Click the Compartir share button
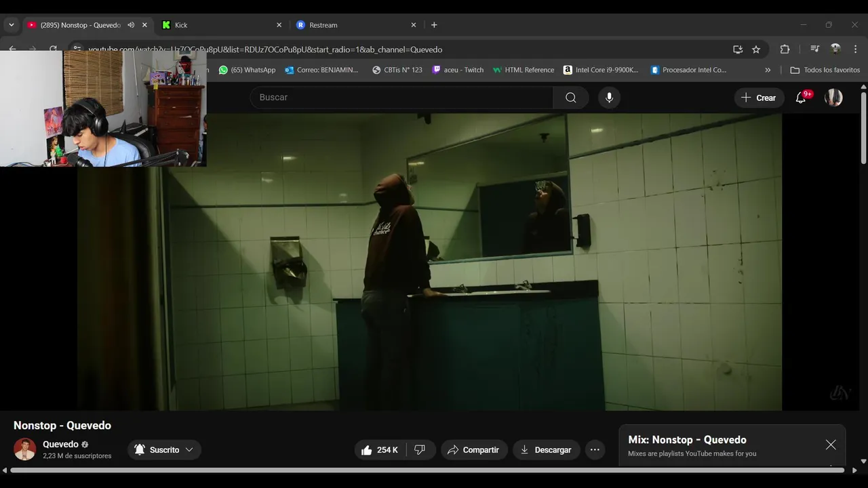Image resolution: width=868 pixels, height=488 pixels. click(474, 450)
